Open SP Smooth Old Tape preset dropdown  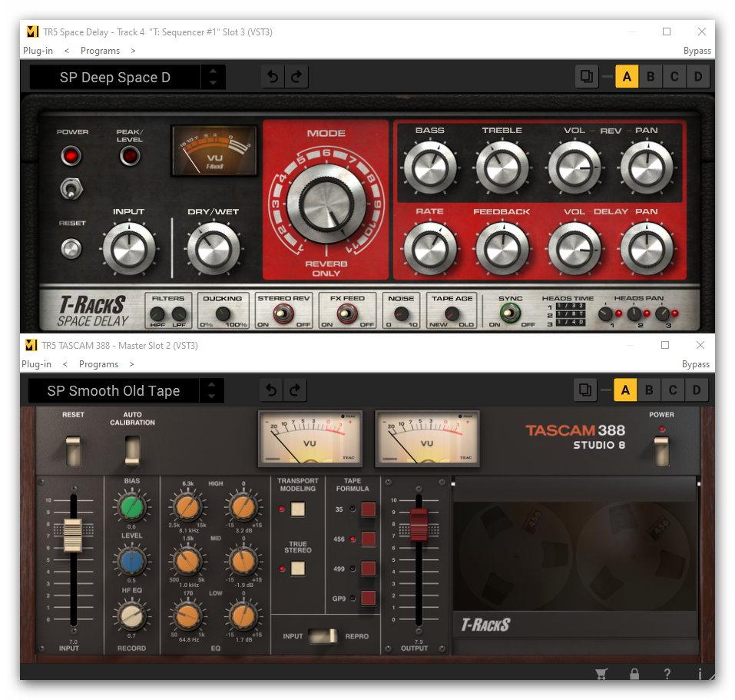(x=114, y=391)
